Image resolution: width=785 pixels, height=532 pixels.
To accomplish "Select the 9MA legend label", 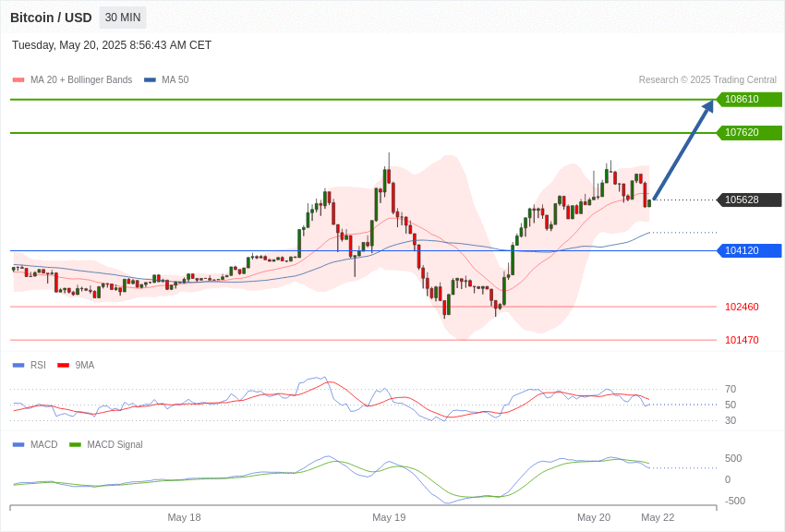I will (85, 366).
